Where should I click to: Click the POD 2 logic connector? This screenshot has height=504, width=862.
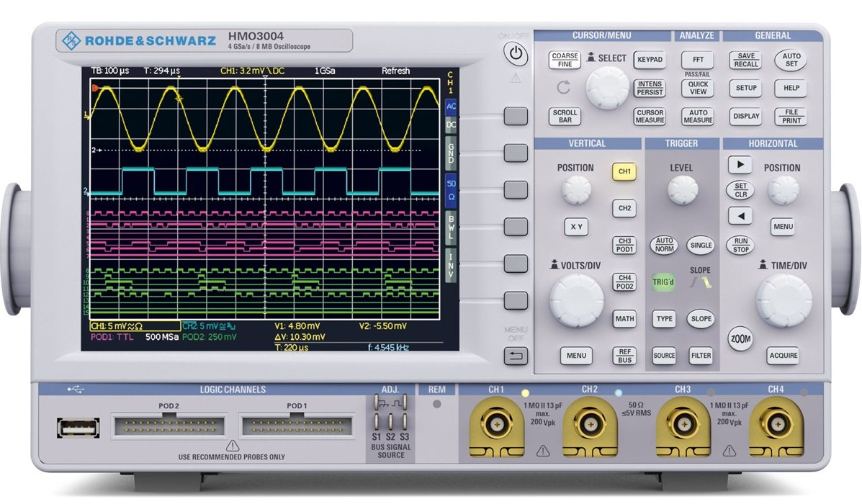pyautogui.click(x=169, y=426)
